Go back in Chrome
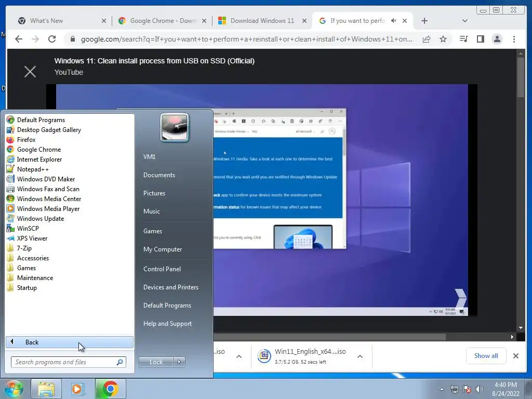 pyautogui.click(x=19, y=39)
